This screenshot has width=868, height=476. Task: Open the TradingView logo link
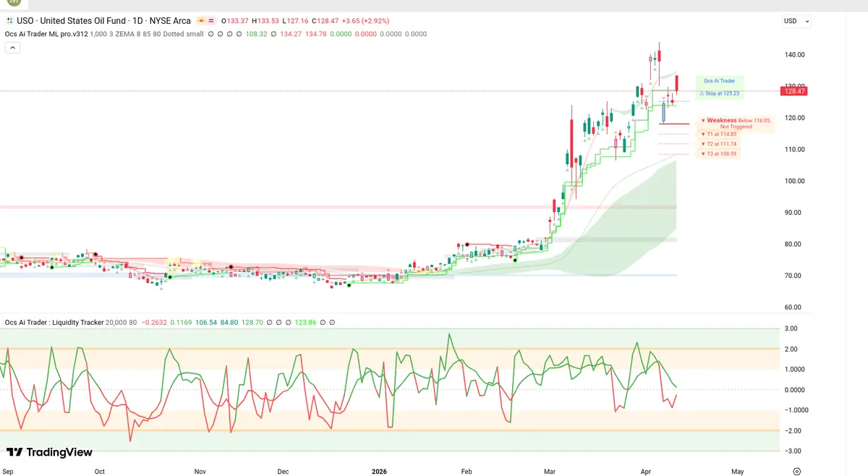tap(49, 452)
